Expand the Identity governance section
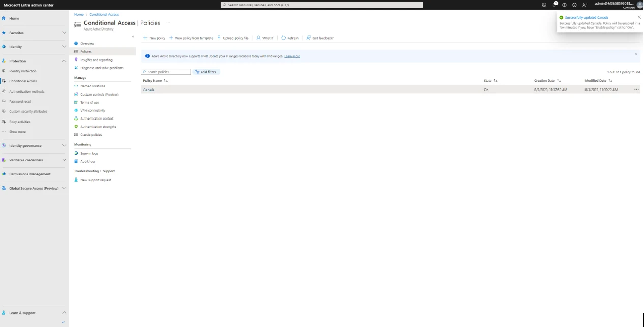This screenshot has width=644, height=327. 64,146
